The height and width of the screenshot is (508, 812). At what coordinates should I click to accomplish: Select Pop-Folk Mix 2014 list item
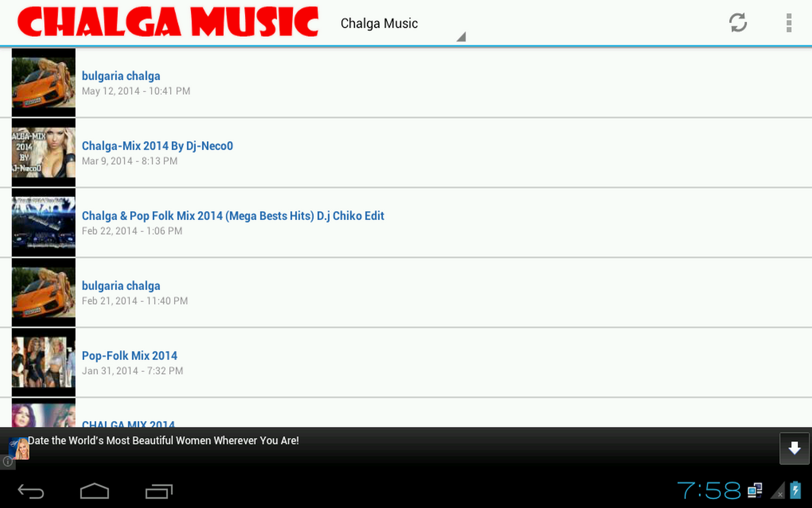129,356
